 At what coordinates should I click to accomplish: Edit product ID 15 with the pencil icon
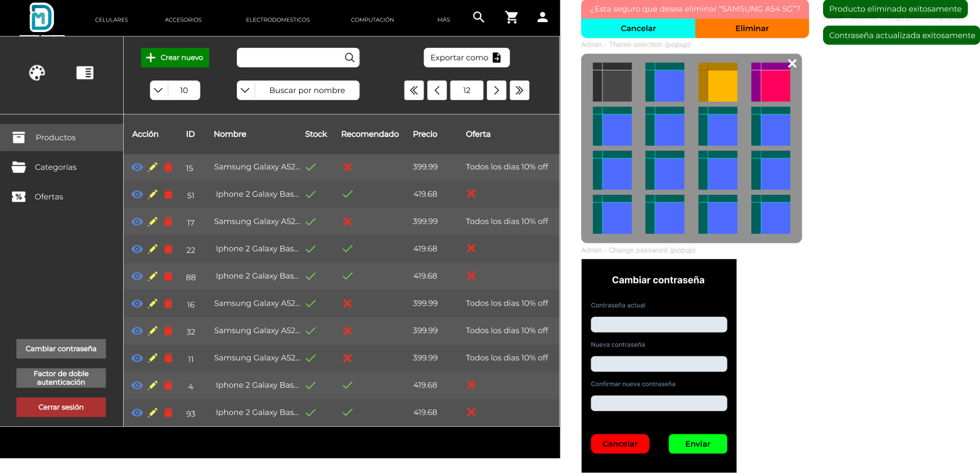coord(153,167)
